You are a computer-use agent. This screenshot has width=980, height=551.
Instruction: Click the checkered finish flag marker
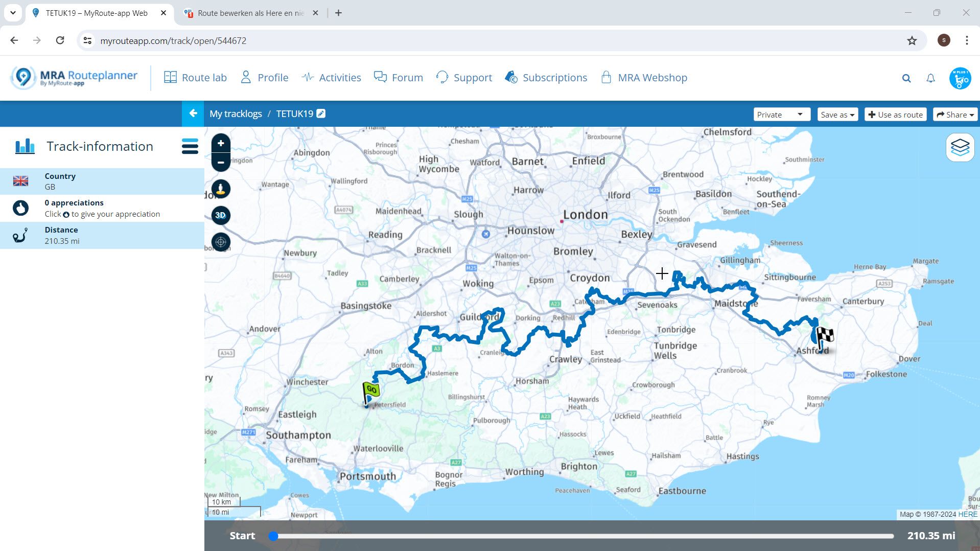(824, 337)
